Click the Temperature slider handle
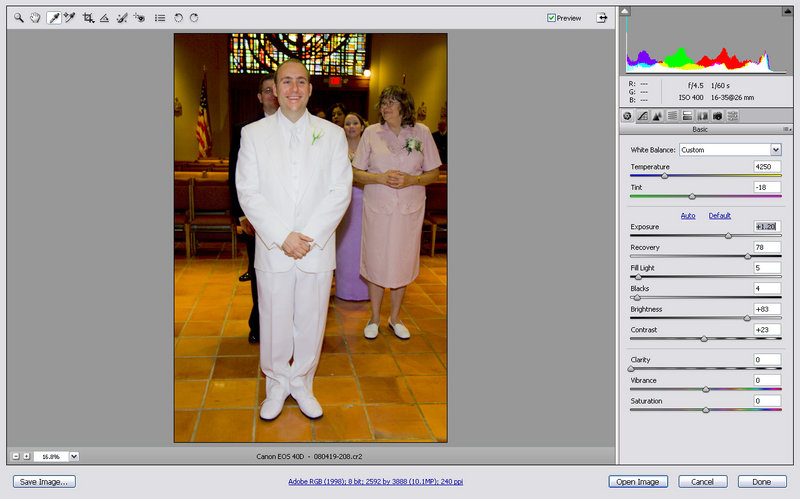The image size is (800, 499). coord(664,176)
